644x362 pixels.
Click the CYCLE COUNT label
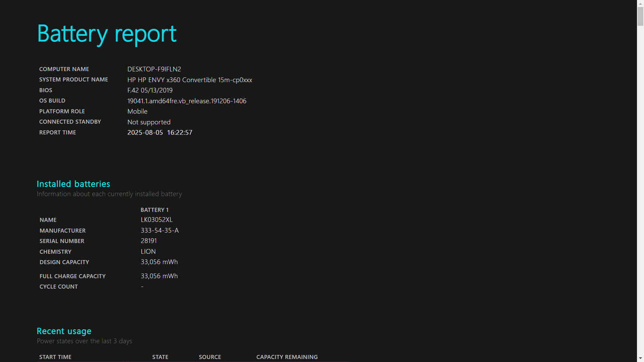59,287
